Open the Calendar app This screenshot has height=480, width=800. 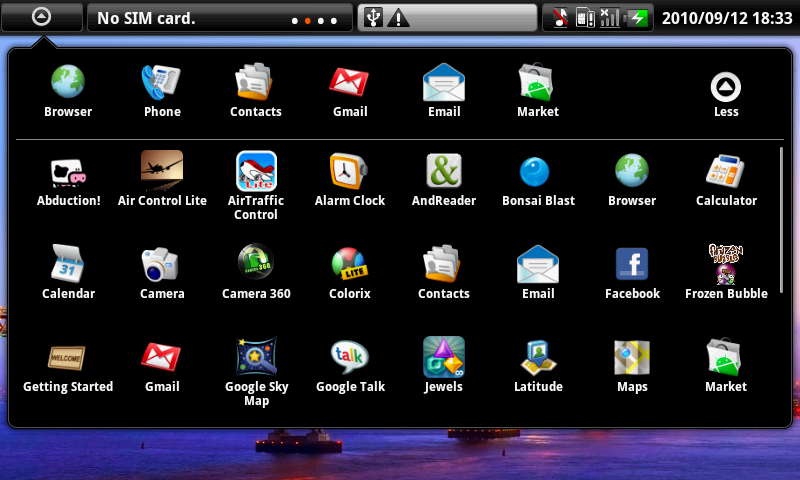(68, 272)
